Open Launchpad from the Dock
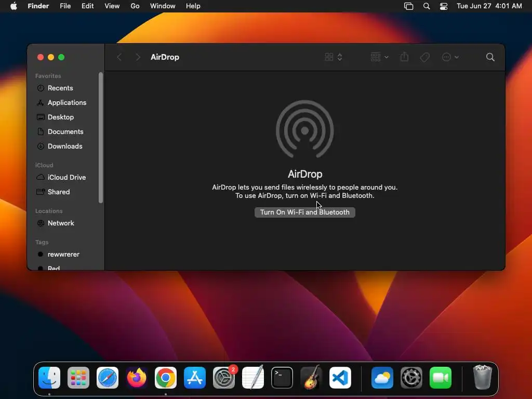Image resolution: width=532 pixels, height=399 pixels. coord(78,378)
